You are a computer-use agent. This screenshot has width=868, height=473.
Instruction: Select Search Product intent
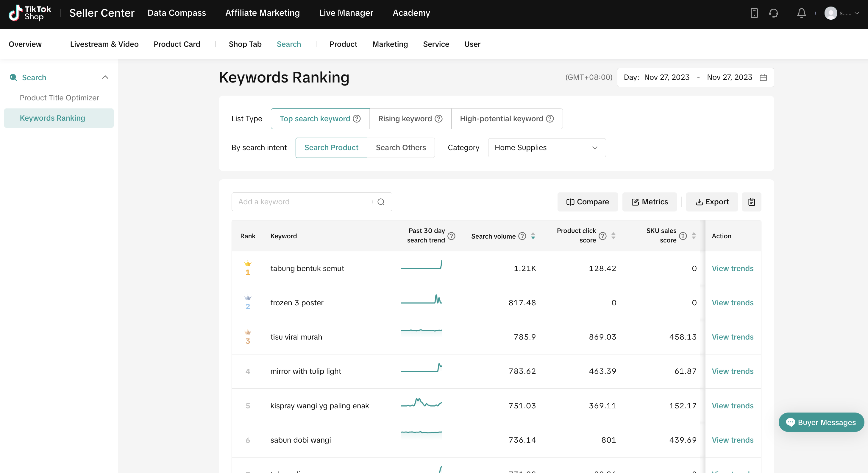(x=331, y=148)
